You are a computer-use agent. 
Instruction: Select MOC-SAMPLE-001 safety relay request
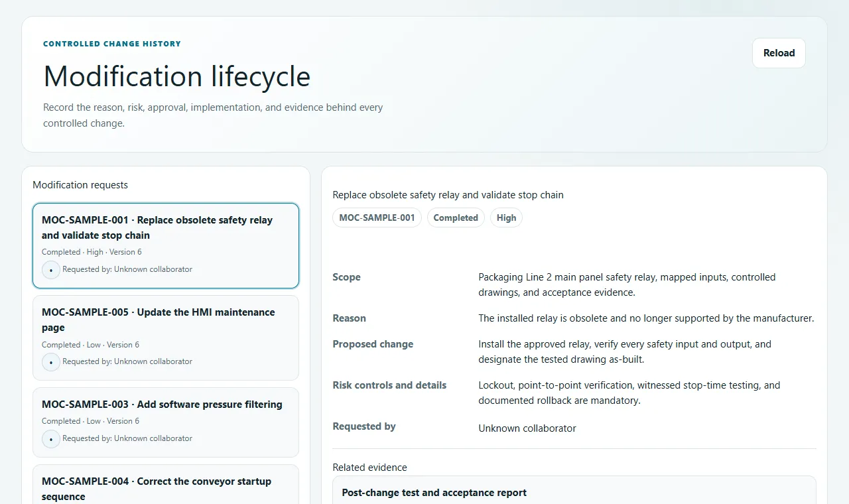(166, 246)
